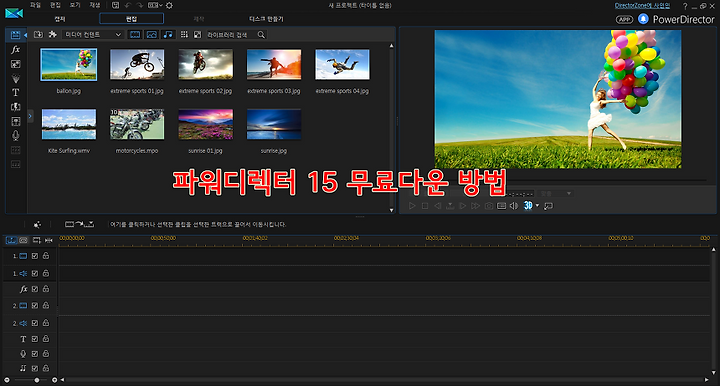720x386 pixels.
Task: Click the undo arrow icon
Action: coord(128,6)
